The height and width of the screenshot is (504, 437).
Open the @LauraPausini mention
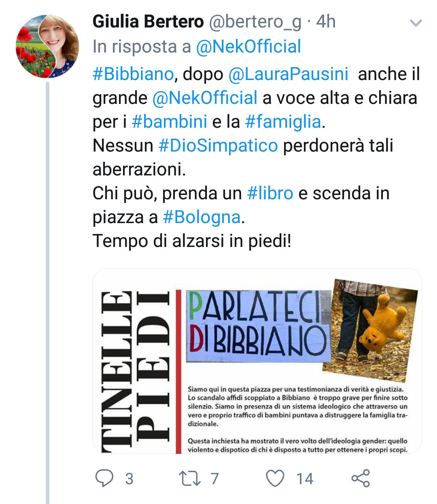(x=288, y=74)
